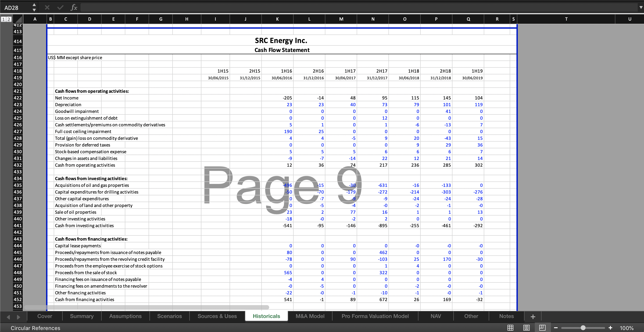Select the 1H19 period header cell
The image size is (644, 332).
point(468,71)
